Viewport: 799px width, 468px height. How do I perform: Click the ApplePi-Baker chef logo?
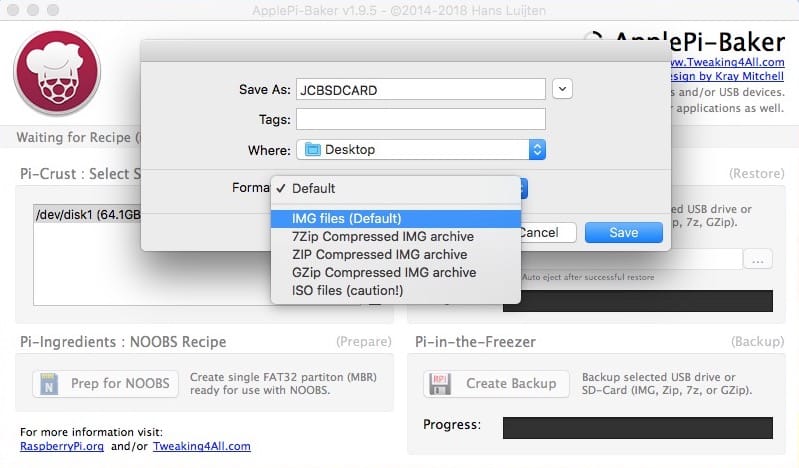[x=57, y=72]
